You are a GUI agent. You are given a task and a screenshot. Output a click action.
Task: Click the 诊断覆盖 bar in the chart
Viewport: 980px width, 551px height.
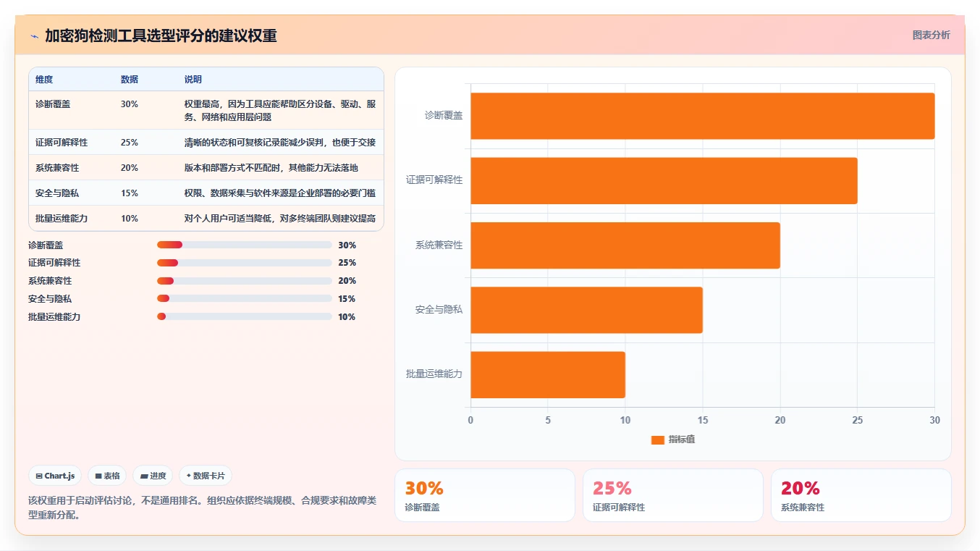pos(702,116)
